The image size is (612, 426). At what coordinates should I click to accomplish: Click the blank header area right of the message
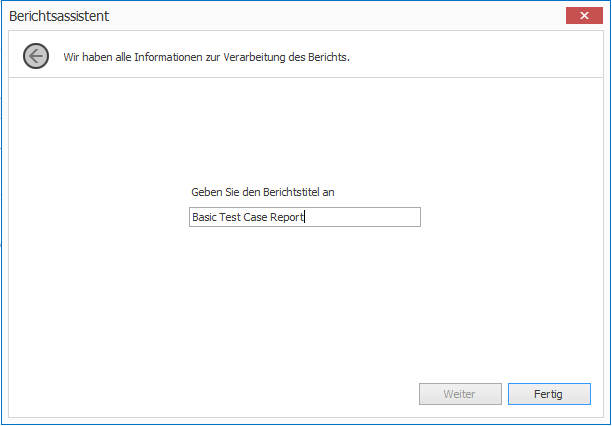tap(480, 57)
